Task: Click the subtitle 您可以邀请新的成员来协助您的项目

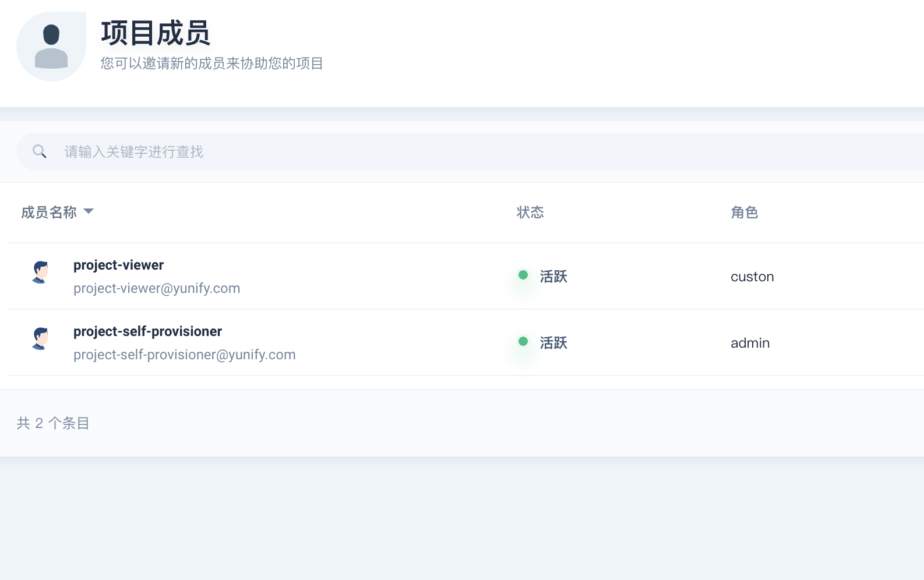Action: click(212, 63)
